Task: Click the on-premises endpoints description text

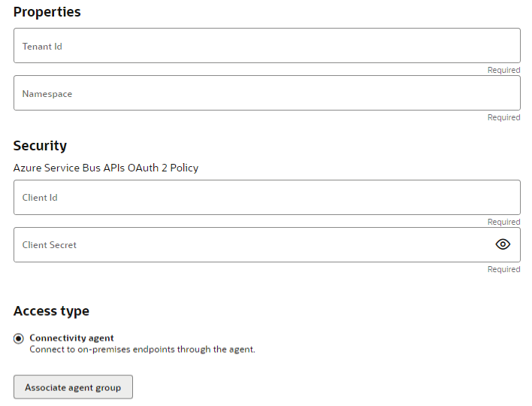Action: click(142, 350)
